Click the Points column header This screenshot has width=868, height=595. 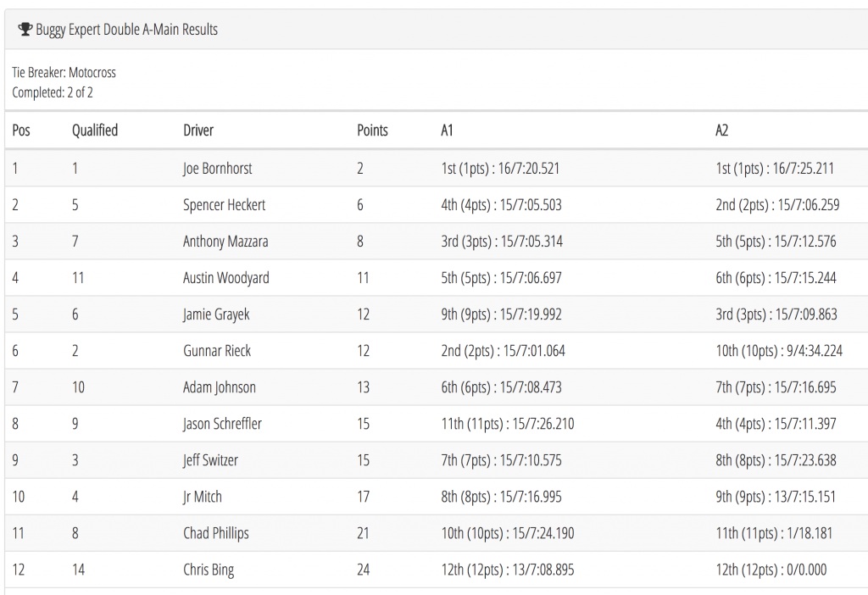point(373,131)
